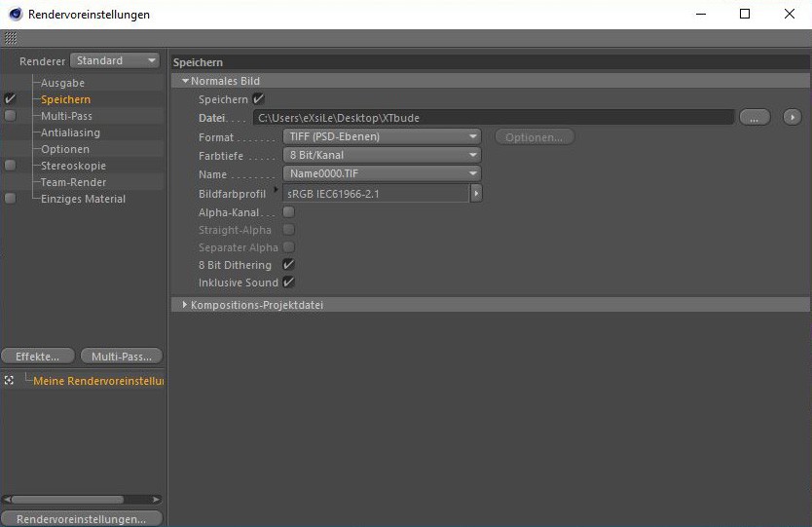Open the Farbtiefe dropdown showing 8 Bit/Kanal
Viewport: 812px width, 527px height.
pyautogui.click(x=382, y=155)
